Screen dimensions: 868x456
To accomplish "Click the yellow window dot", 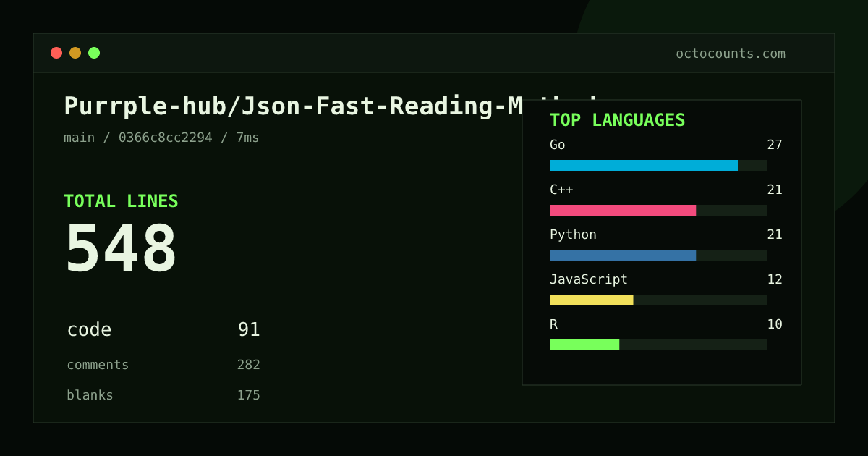I will coord(75,53).
